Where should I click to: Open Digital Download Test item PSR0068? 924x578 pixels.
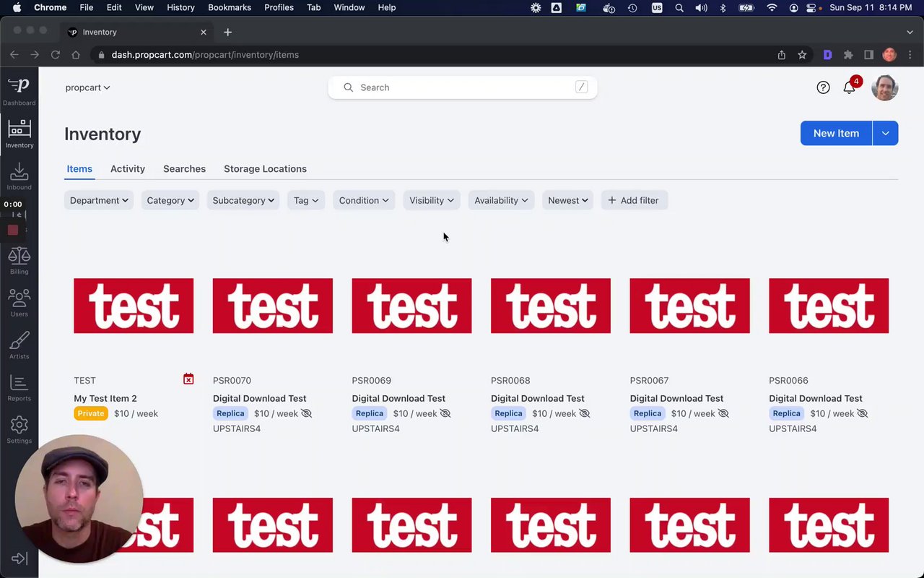coord(538,398)
